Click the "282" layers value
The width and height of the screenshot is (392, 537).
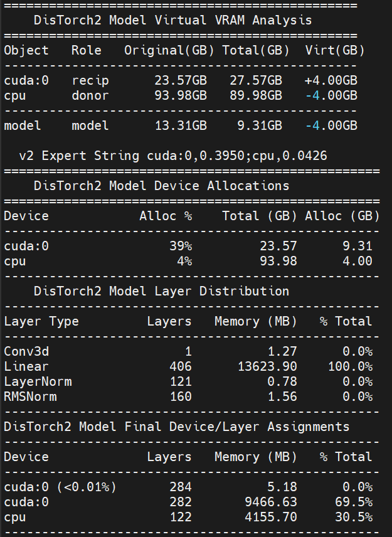point(181,502)
